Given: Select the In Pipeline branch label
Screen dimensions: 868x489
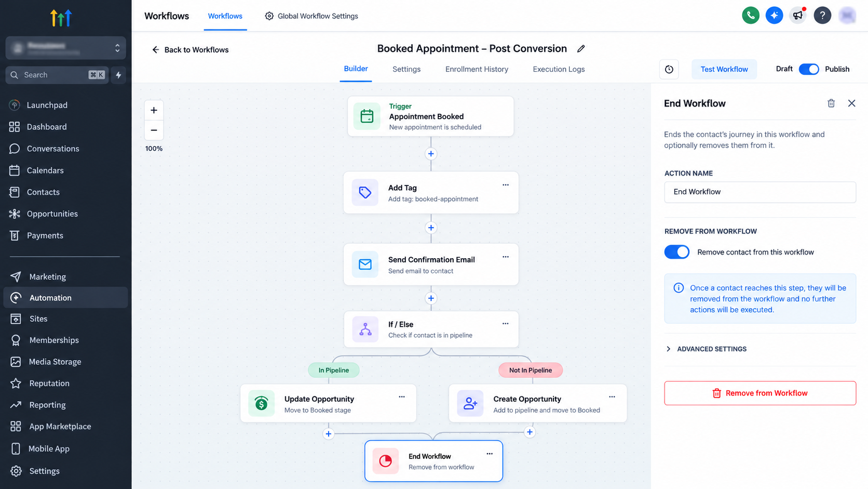Looking at the screenshot, I should [334, 370].
